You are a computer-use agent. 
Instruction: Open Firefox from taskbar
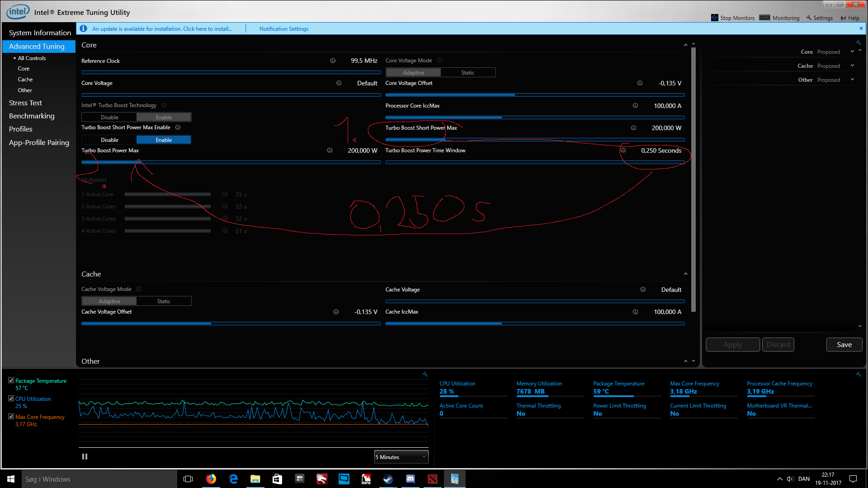211,479
